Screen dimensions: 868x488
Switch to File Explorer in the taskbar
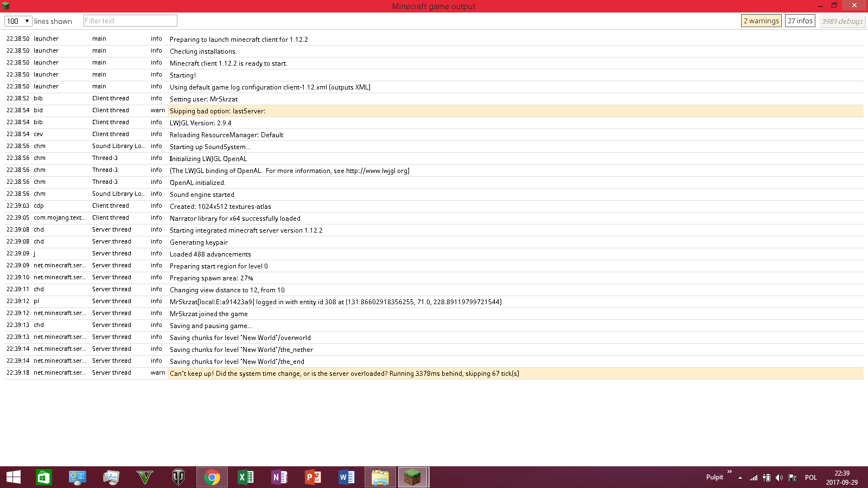tap(380, 477)
